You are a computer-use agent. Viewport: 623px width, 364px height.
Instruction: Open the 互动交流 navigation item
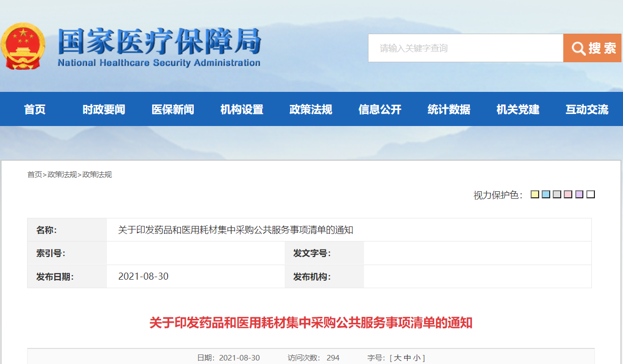(587, 109)
